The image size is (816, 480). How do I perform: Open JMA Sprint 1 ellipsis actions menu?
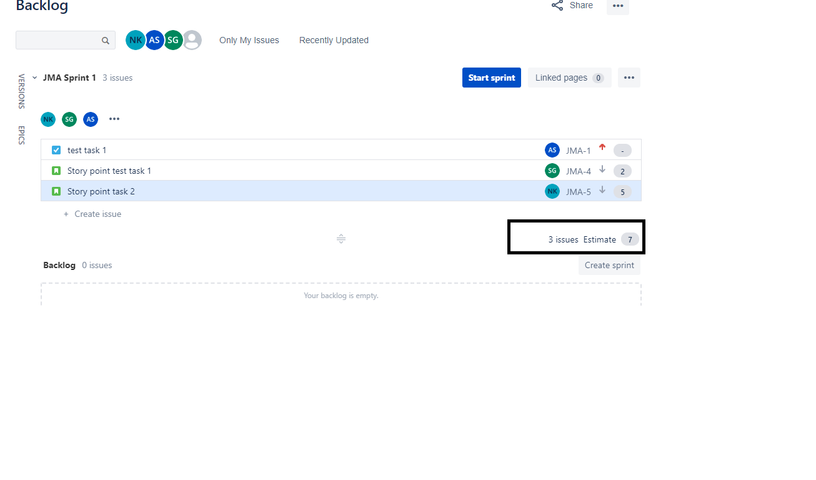tap(629, 78)
